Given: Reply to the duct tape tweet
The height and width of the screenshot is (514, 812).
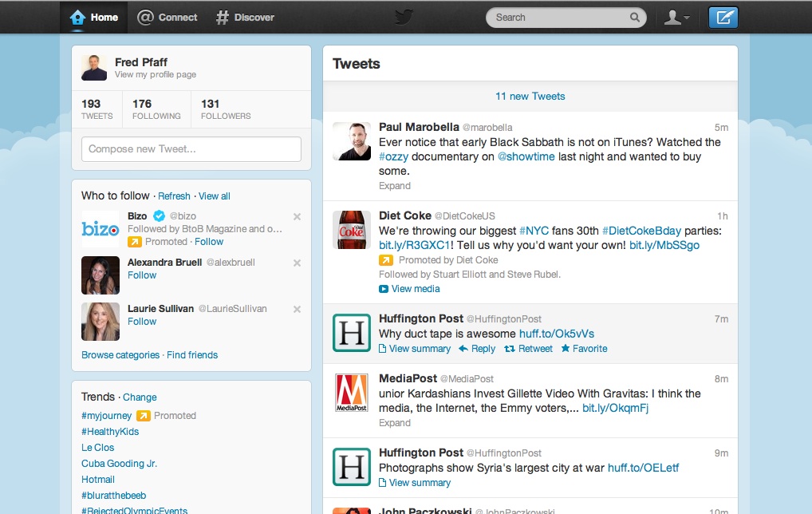Looking at the screenshot, I should pyautogui.click(x=477, y=349).
